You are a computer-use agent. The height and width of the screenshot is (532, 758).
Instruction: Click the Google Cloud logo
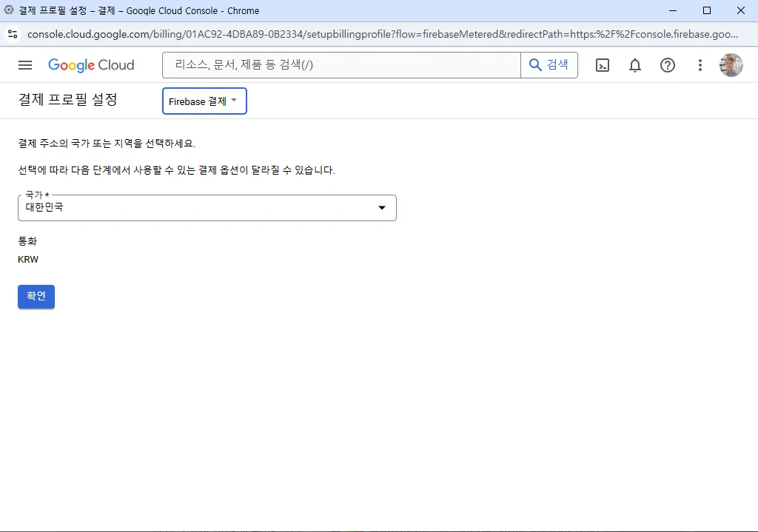click(91, 65)
